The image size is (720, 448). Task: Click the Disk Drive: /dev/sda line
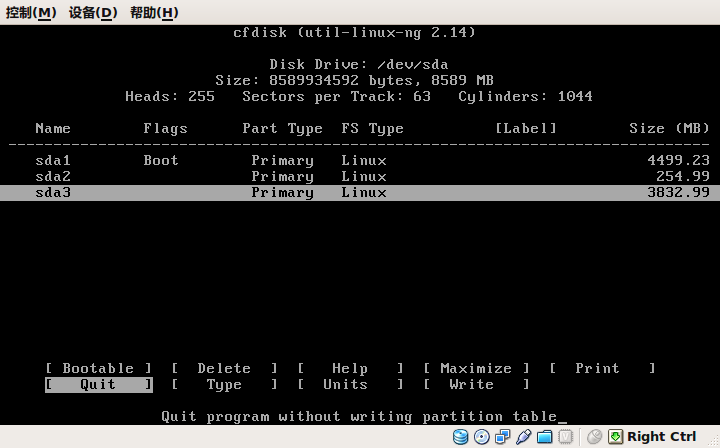click(359, 64)
